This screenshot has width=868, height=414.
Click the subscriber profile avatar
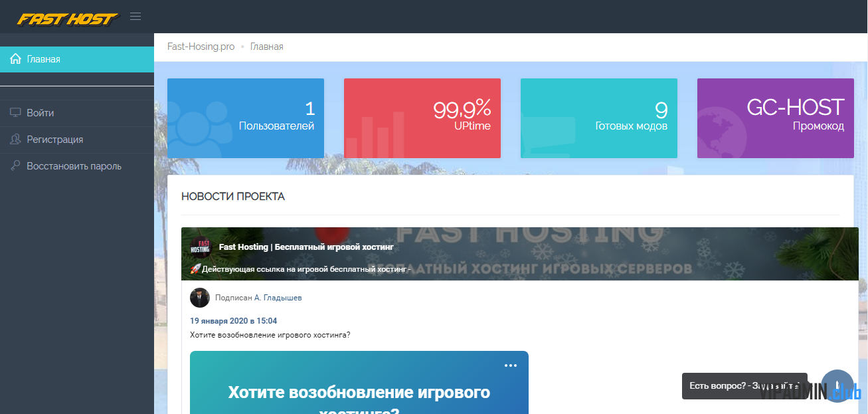(x=200, y=298)
